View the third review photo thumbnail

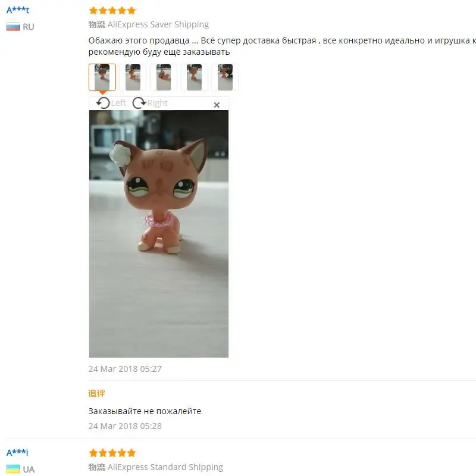point(164,77)
